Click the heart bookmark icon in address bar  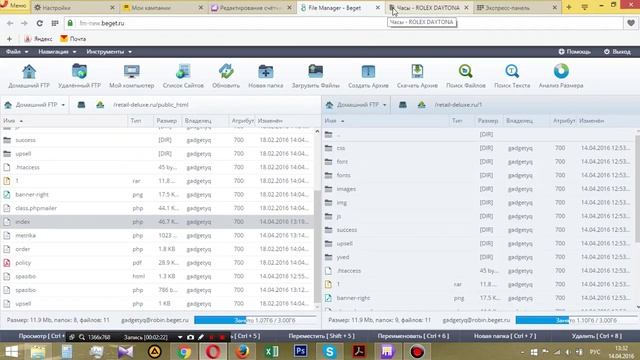pyautogui.click(x=631, y=23)
